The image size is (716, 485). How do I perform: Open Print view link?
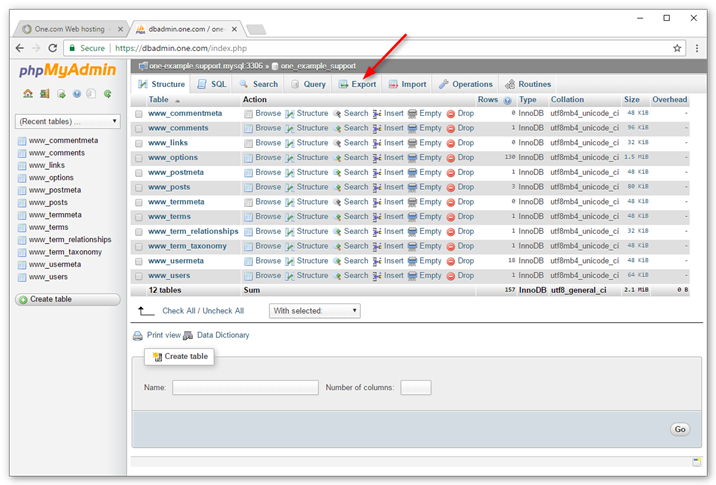(163, 335)
